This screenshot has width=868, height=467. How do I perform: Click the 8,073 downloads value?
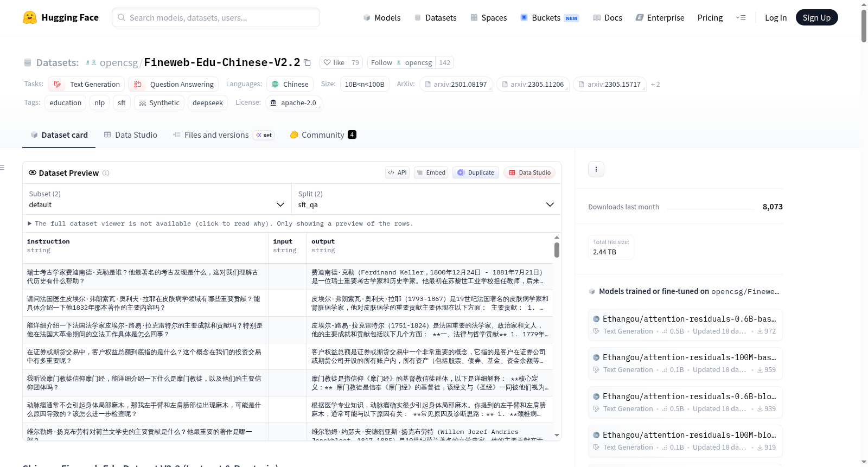(773, 207)
